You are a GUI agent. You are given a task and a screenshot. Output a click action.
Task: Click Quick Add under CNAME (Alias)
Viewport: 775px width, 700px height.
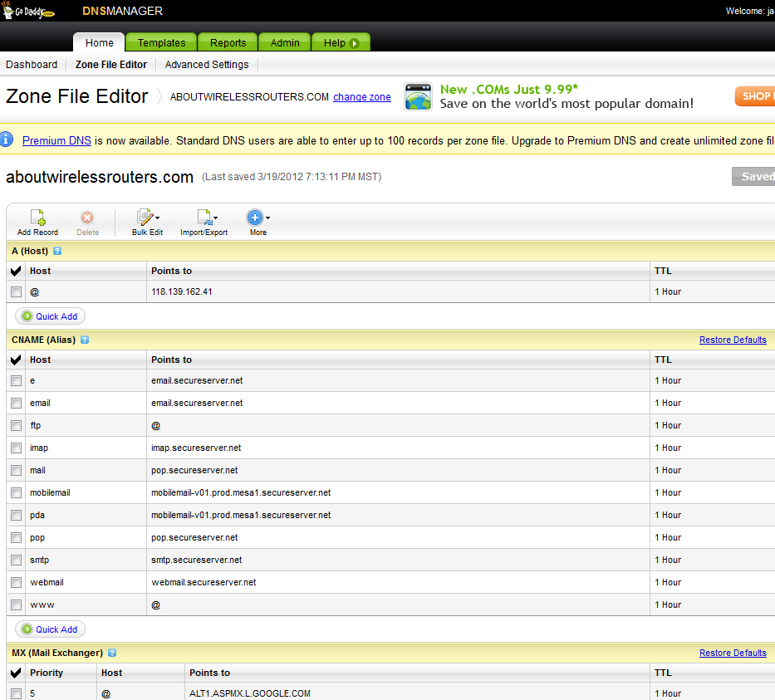pyautogui.click(x=51, y=629)
